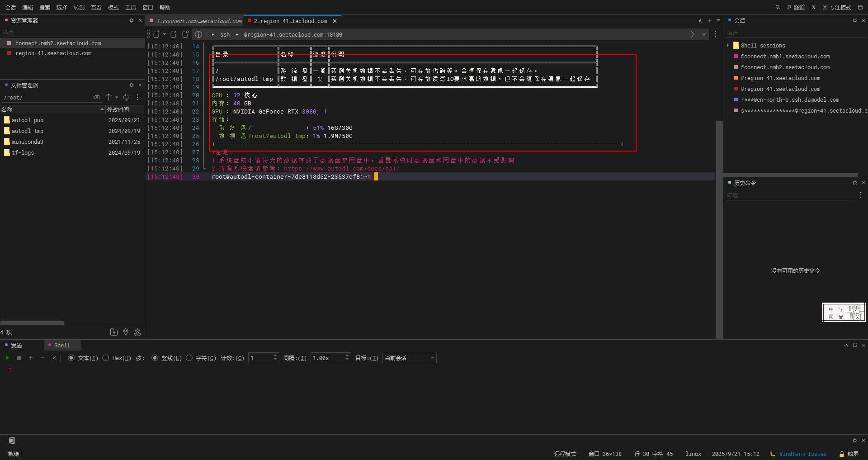Collapse the send panel with the chevron

[x=846, y=345]
